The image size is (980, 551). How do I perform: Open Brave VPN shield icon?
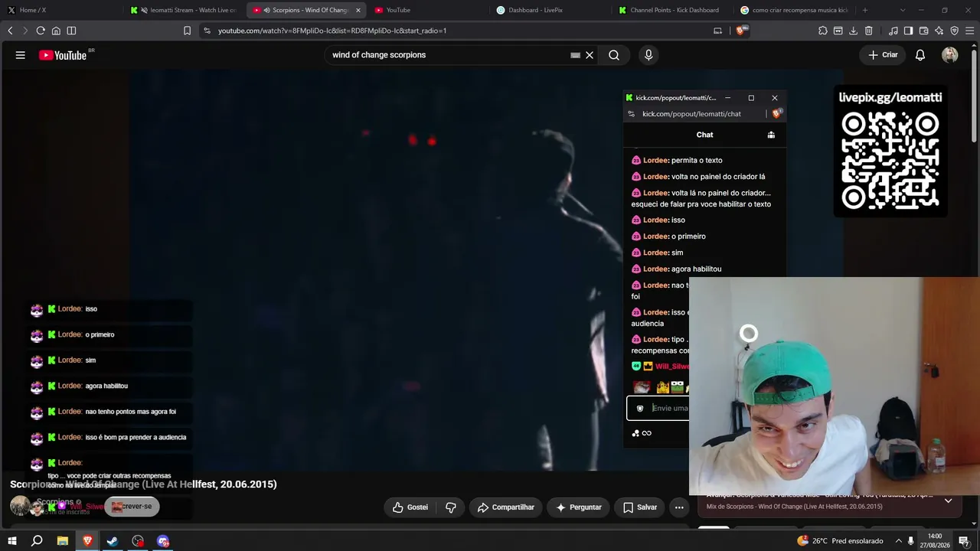[955, 31]
